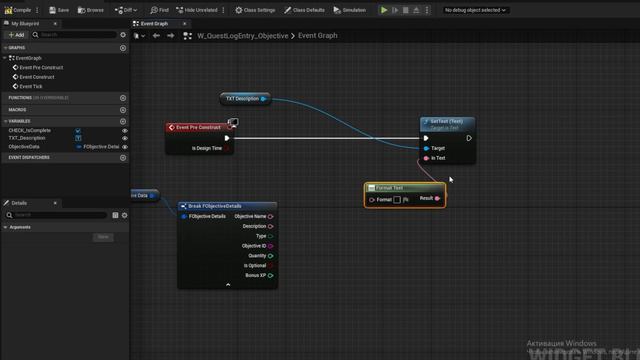Select Event Tick in the tree
The height and width of the screenshot is (360, 640).
point(31,87)
